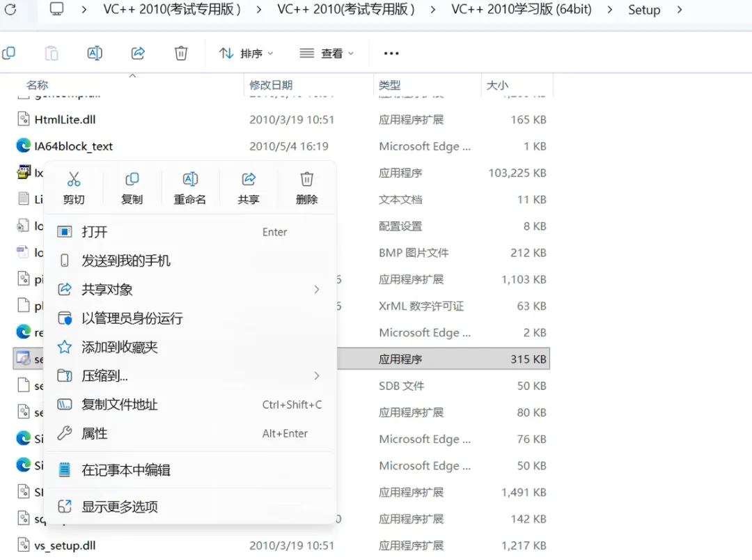Screen dimensions: 752x560
Task: Select 在记事本中编辑 menu entry
Action: [x=190, y=469]
